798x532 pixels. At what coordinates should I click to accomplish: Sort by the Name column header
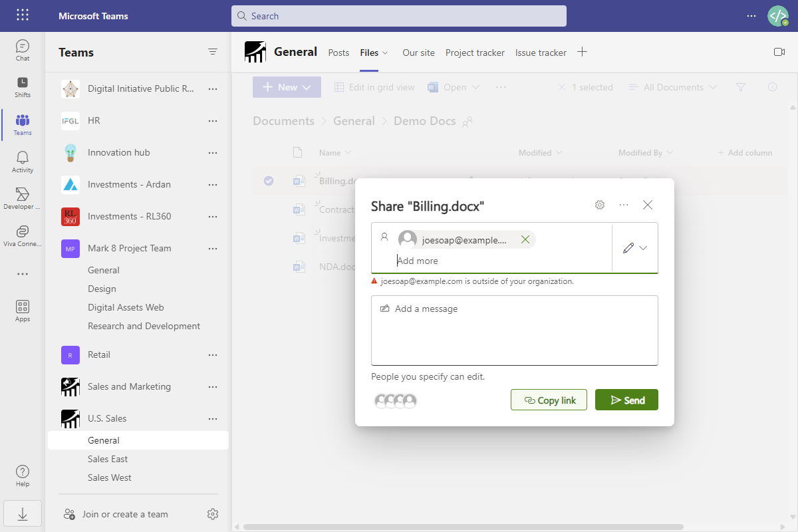coord(334,153)
